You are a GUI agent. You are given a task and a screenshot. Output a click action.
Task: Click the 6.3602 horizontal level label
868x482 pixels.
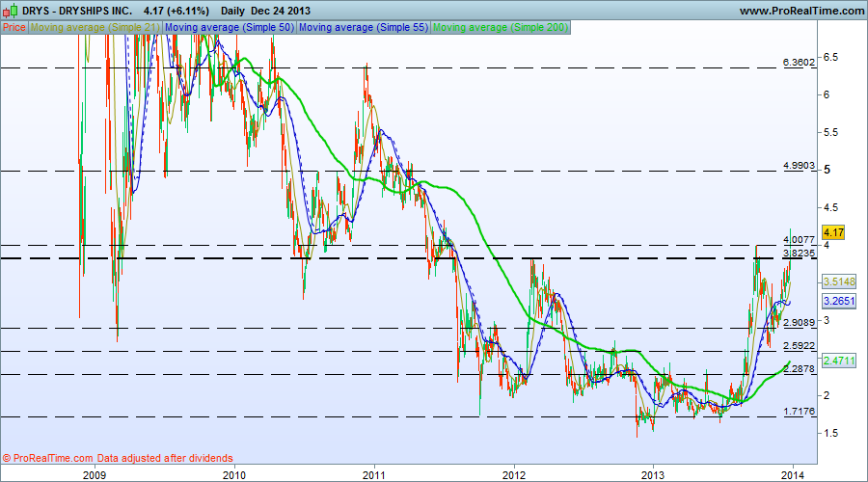tap(799, 62)
